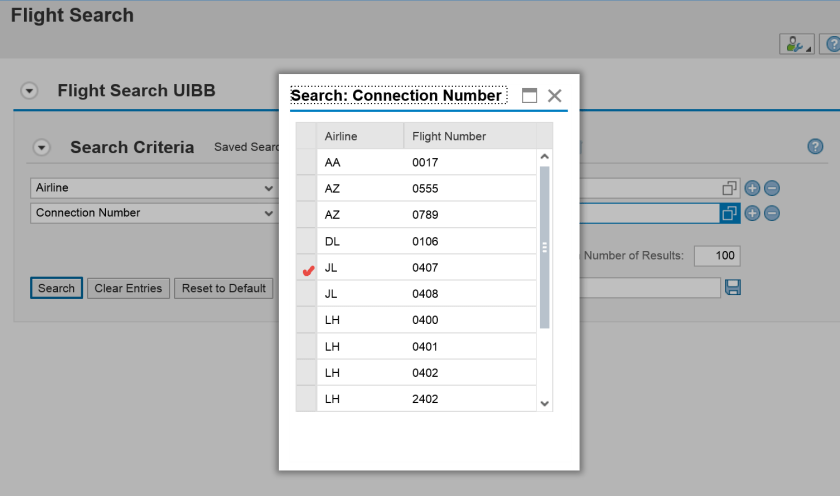
Task: Open the Connection Number criteria dropdown
Action: pyautogui.click(x=268, y=213)
